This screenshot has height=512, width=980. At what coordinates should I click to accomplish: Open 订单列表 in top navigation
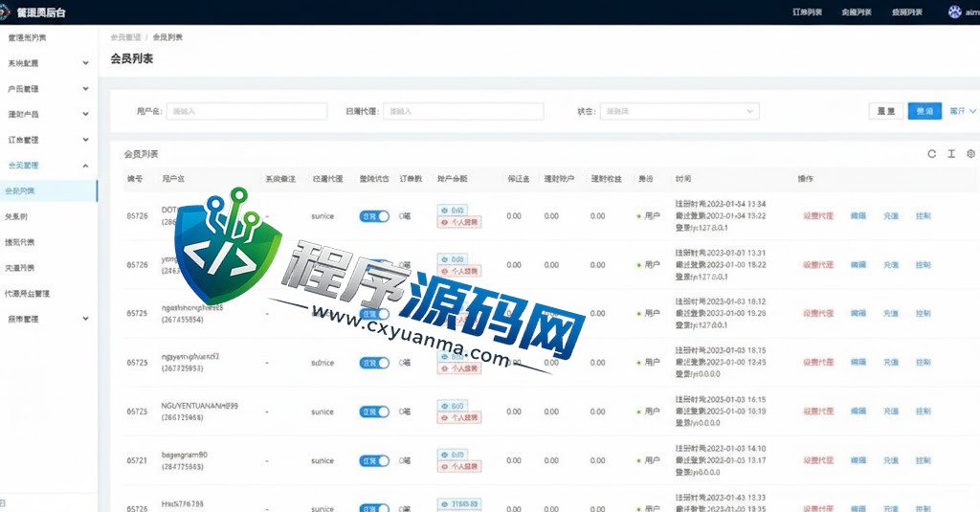(808, 11)
